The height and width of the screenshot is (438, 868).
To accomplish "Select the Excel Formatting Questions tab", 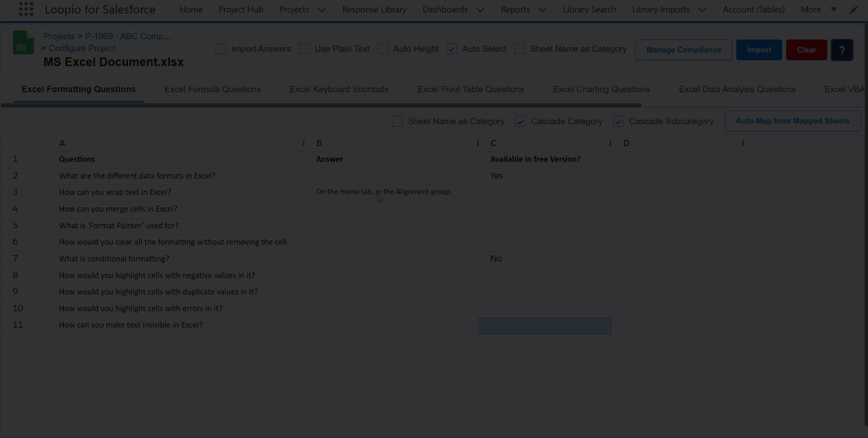I will pos(79,89).
